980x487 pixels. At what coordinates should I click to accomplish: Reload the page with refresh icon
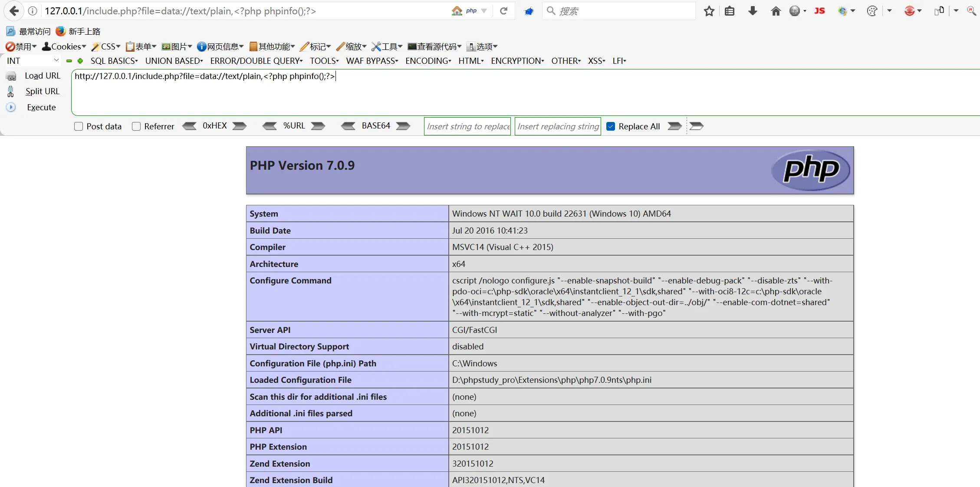point(503,11)
